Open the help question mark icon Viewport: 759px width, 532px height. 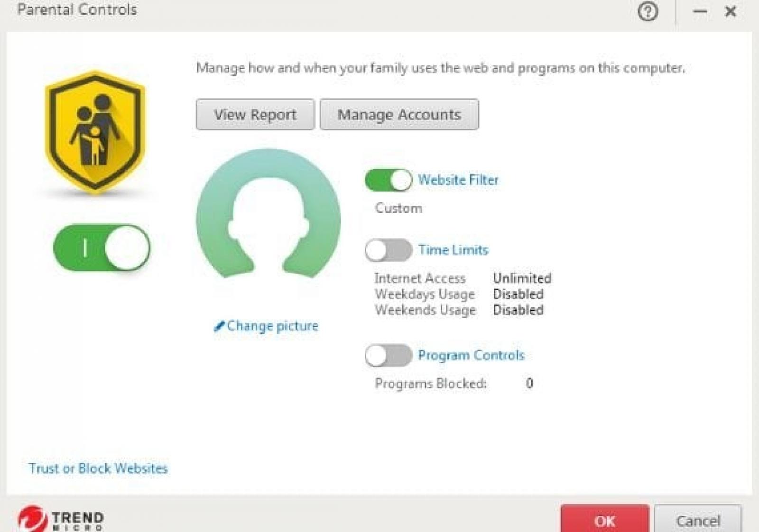coord(648,11)
